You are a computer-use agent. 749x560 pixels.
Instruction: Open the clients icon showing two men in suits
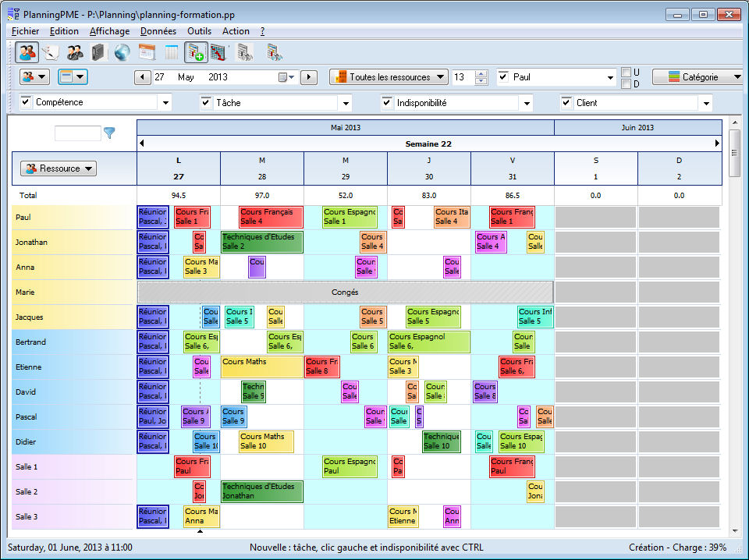75,52
